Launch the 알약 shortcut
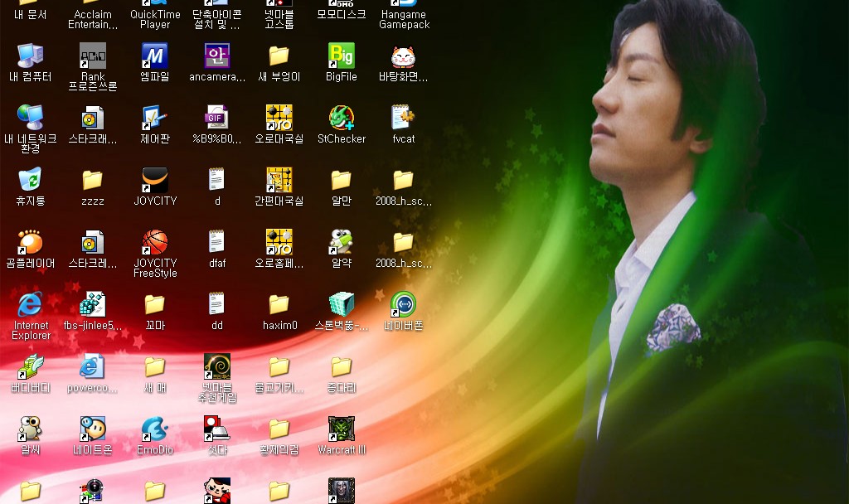The height and width of the screenshot is (504, 849). click(x=341, y=243)
